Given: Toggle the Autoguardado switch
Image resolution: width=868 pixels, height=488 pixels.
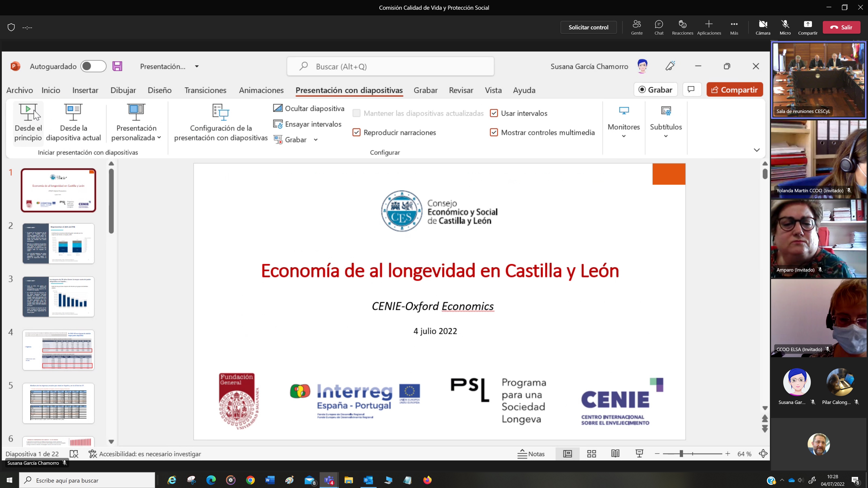Looking at the screenshot, I should 93,66.
